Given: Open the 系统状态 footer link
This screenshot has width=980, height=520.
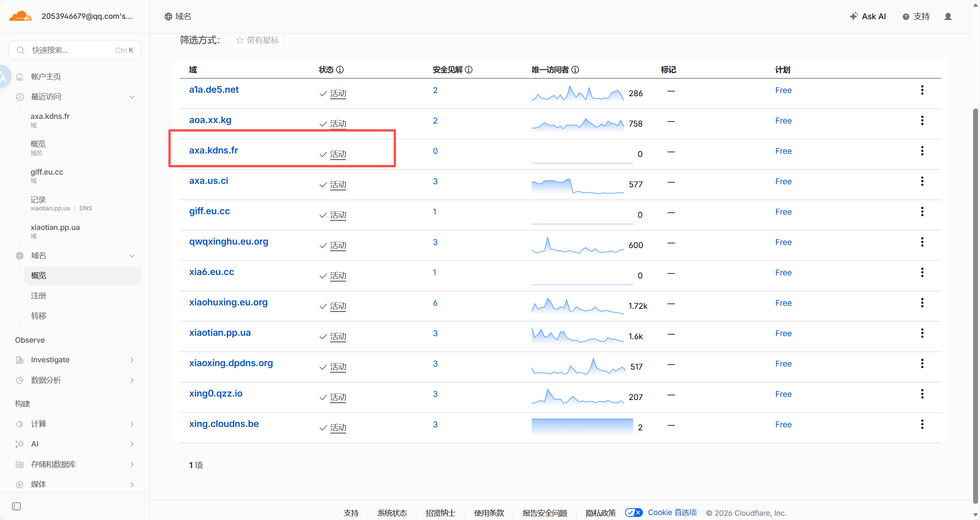Looking at the screenshot, I should (392, 513).
